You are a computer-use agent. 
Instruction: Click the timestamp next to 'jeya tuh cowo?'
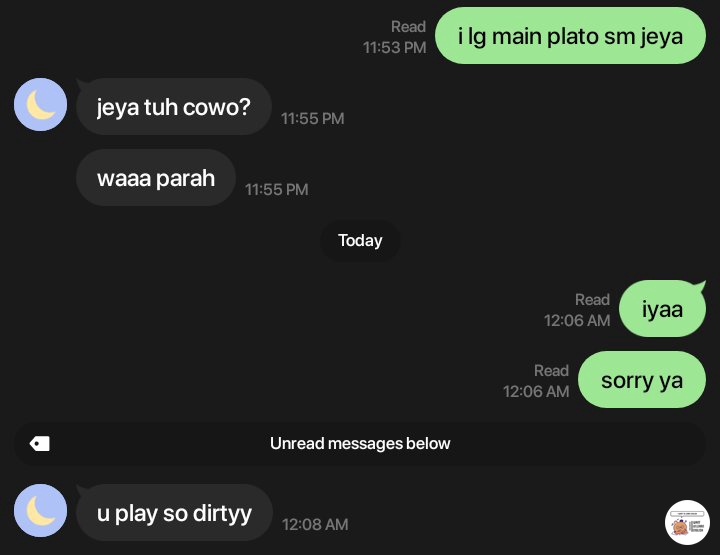pos(313,118)
